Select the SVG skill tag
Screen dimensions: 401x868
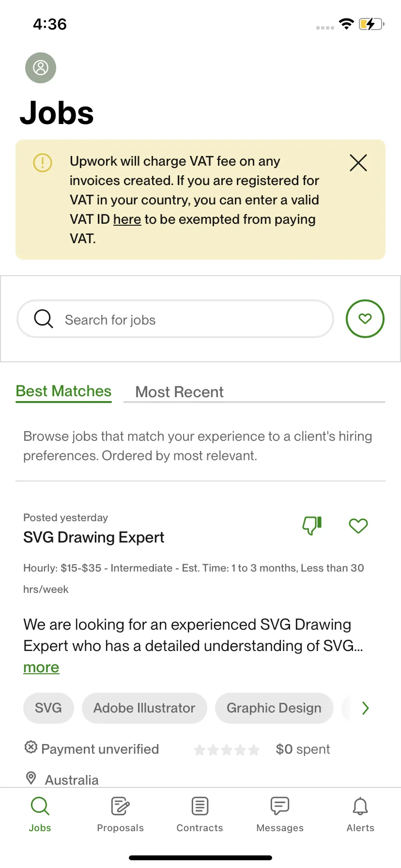(x=48, y=708)
